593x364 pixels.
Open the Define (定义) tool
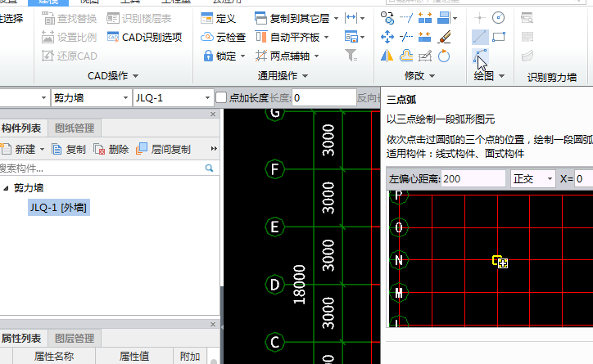pyautogui.click(x=218, y=18)
